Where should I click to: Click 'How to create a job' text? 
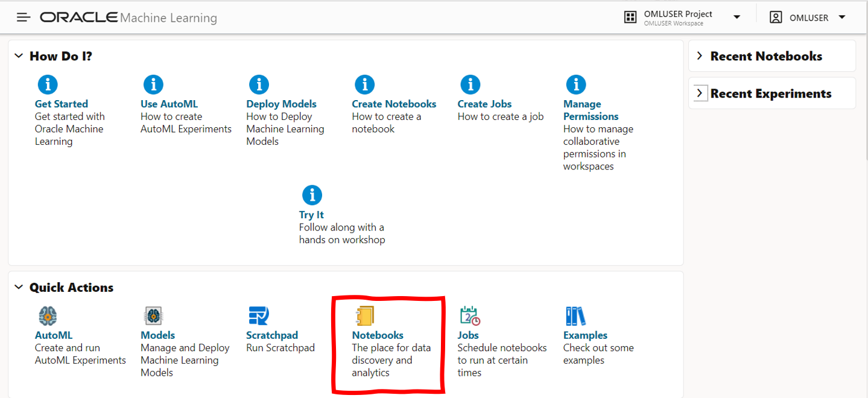click(501, 116)
